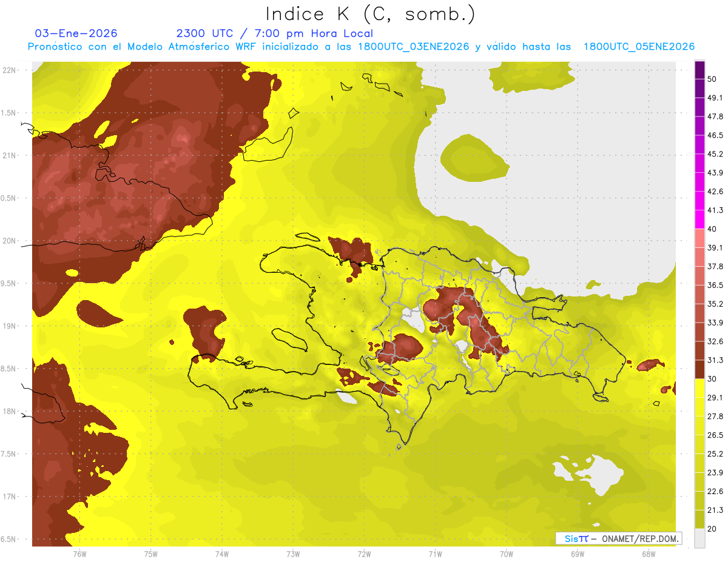Click the color bar label "30"

point(712,379)
